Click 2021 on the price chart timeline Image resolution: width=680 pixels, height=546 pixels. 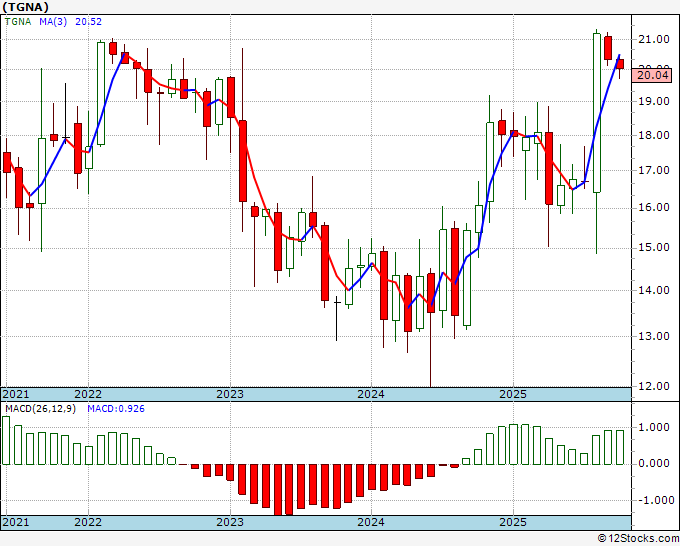(x=16, y=394)
